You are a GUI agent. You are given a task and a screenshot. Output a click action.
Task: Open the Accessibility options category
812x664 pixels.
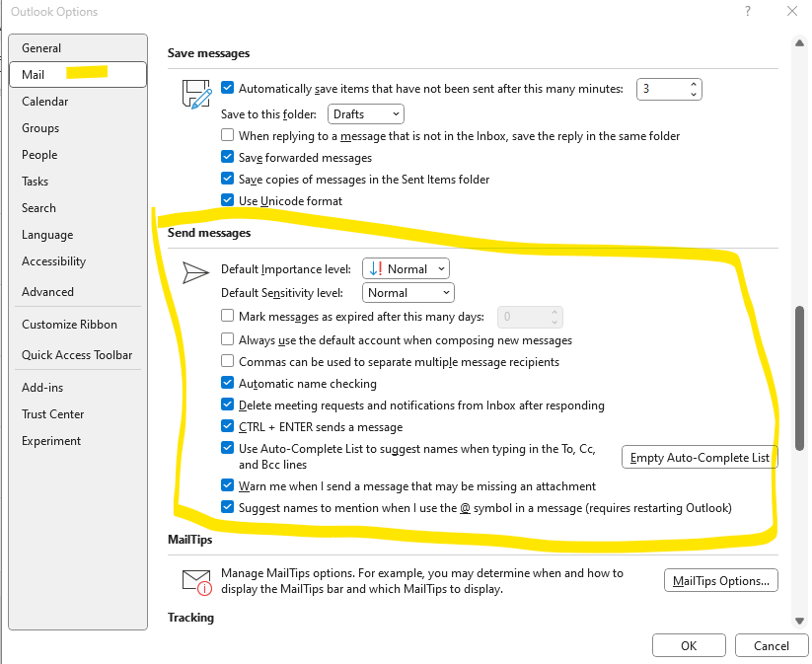tap(78, 261)
